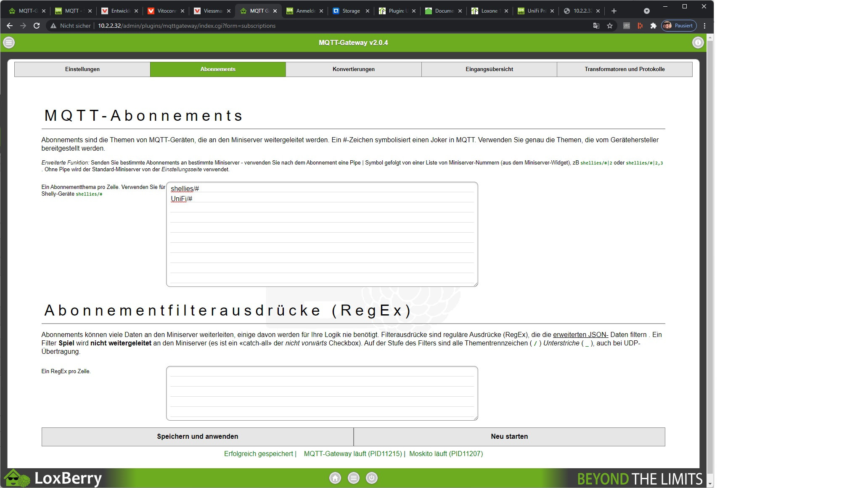
Task: Click the 'MQTT-Abonnements' heading
Action: pos(143,116)
